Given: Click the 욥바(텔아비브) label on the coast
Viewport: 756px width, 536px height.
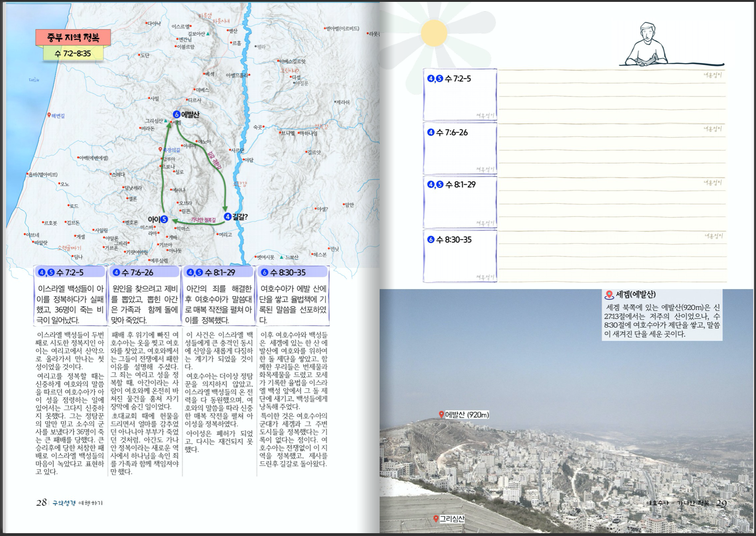Looking at the screenshot, I should pos(42,174).
